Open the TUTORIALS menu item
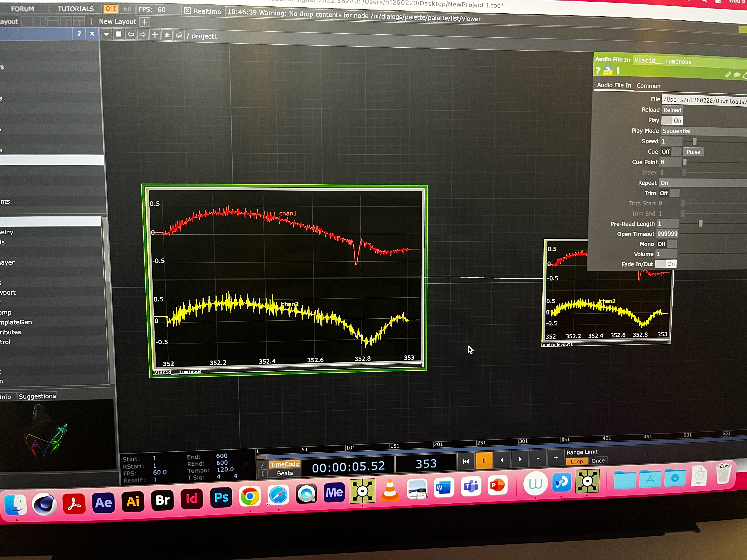The height and width of the screenshot is (560, 747). (75, 9)
